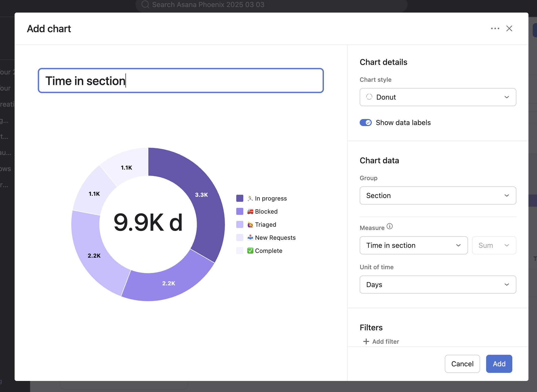The image size is (537, 392).
Task: Click the three-dot more options icon
Action: pyautogui.click(x=495, y=28)
